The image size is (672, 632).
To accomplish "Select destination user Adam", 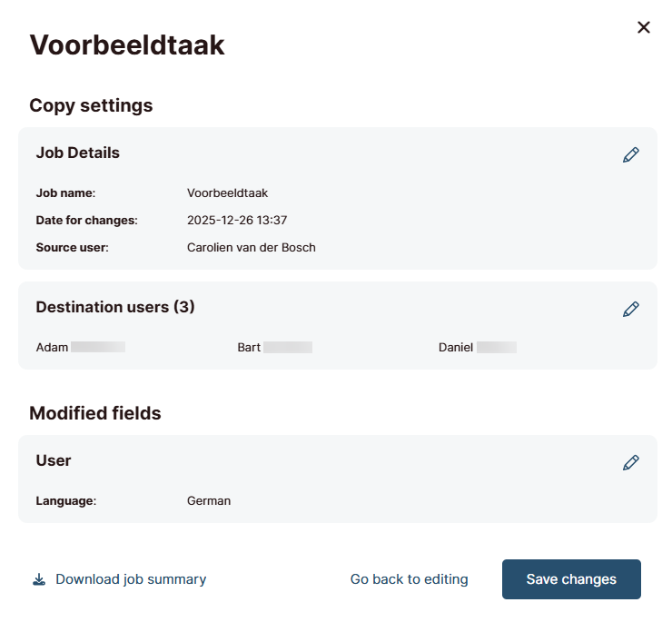I will [53, 347].
